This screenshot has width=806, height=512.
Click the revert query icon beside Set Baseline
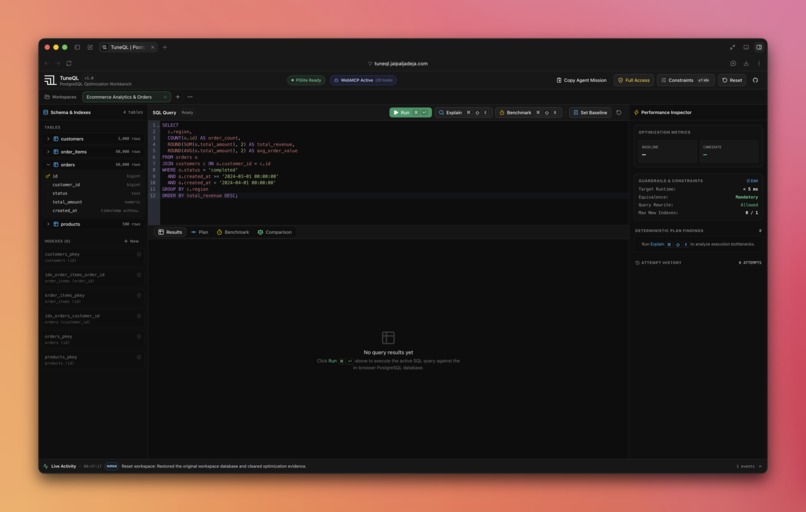click(x=619, y=113)
